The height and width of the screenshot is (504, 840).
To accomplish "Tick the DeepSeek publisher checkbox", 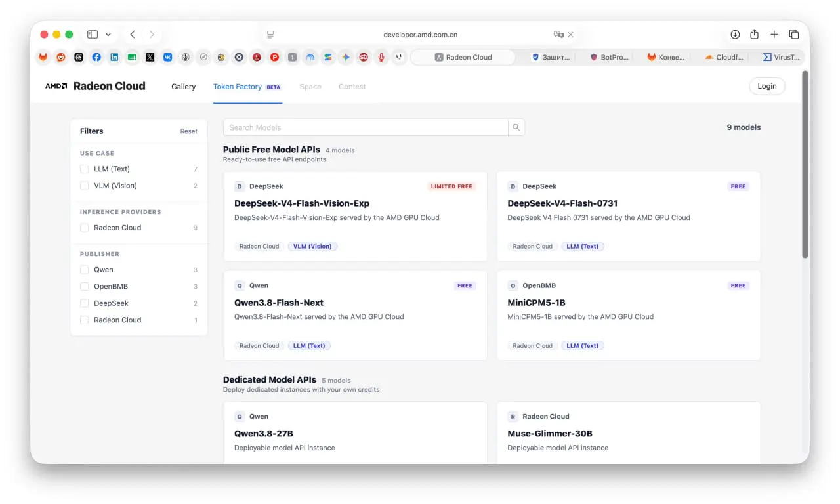I will pos(84,303).
